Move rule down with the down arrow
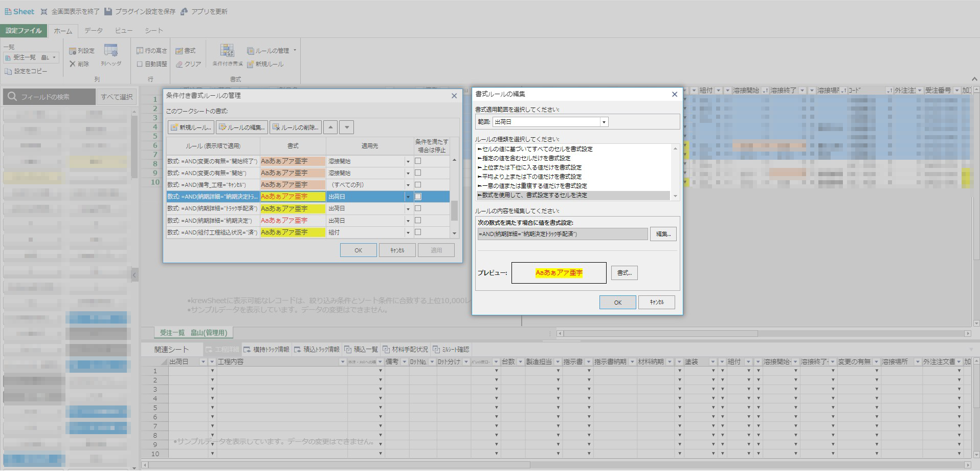The width and height of the screenshot is (980, 471). point(347,127)
